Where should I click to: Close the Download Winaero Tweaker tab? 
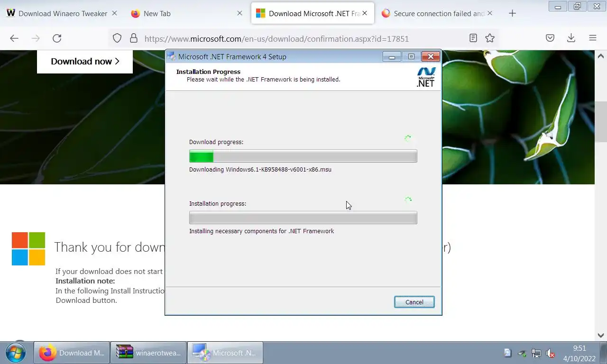pyautogui.click(x=114, y=13)
